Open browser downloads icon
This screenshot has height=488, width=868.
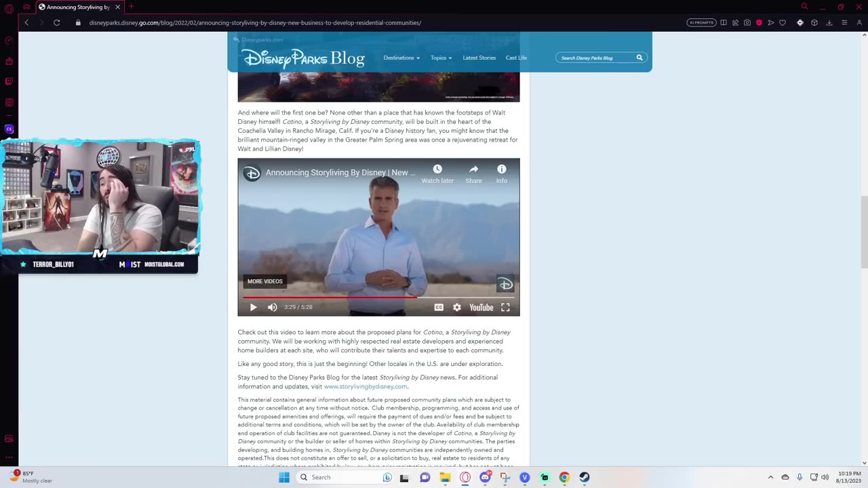click(x=829, y=22)
